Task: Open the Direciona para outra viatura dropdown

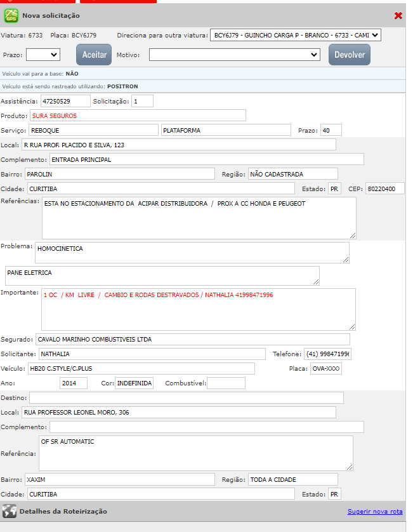Action: click(295, 35)
